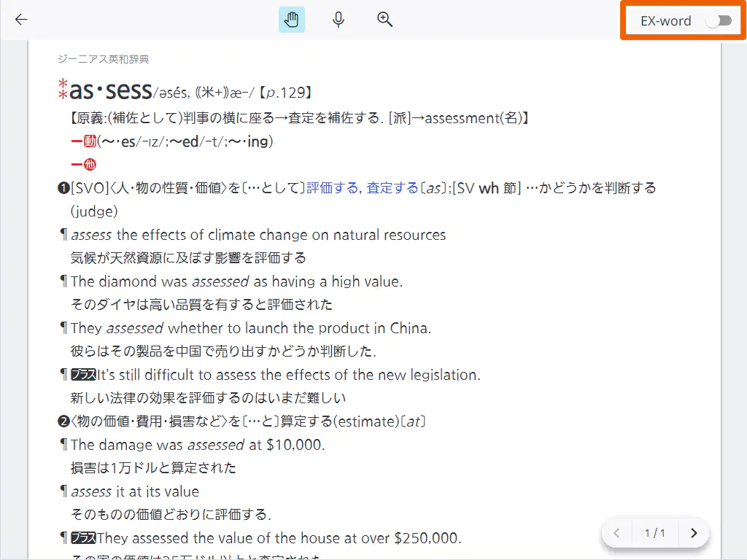The image size is (747, 560).
Task: Click the プラス badge before "It's still difficult"
Action: [x=83, y=375]
